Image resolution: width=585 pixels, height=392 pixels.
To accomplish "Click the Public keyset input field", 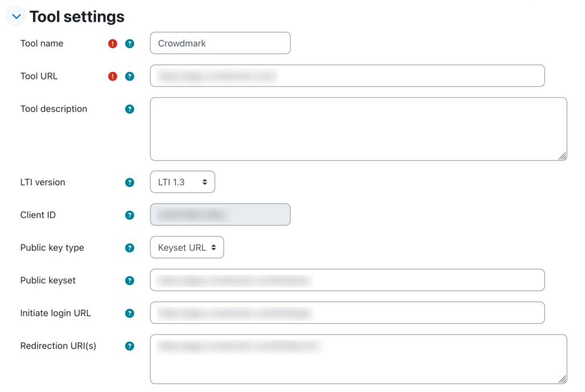I will 347,280.
